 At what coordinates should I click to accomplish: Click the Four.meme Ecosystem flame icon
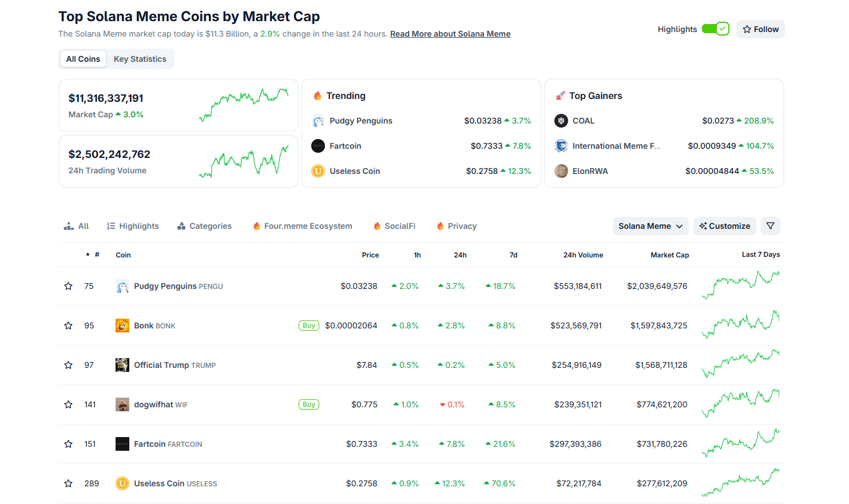click(x=257, y=226)
